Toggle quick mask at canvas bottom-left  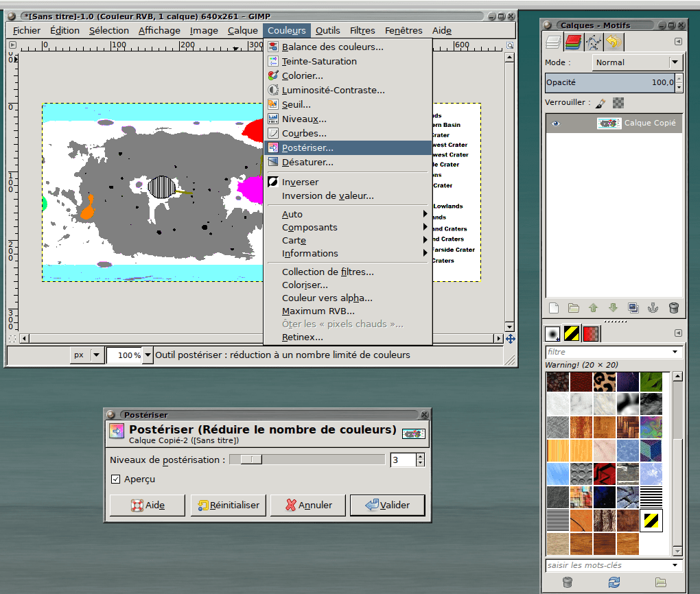tap(12, 339)
